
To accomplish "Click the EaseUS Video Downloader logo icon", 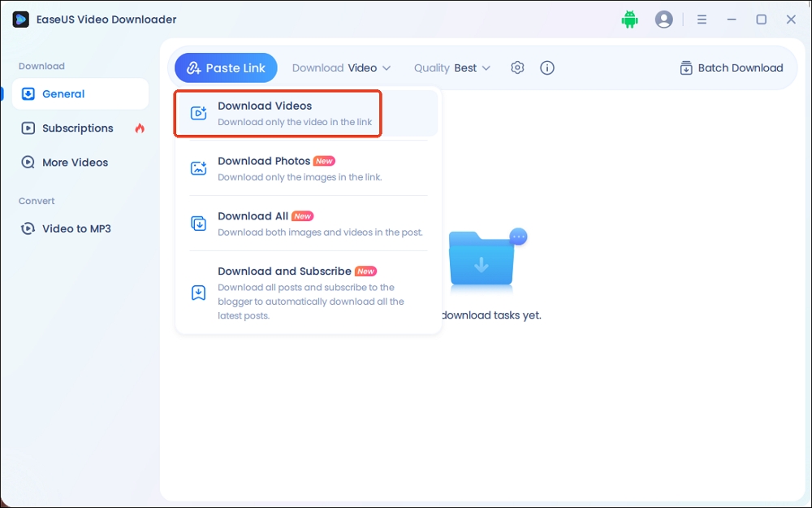I will point(21,20).
